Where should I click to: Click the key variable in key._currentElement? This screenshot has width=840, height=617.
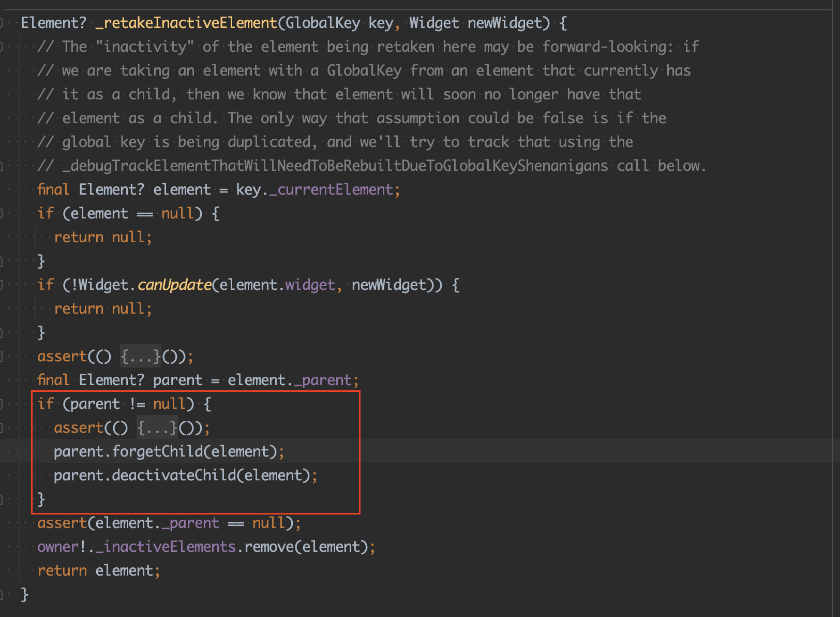[x=248, y=189]
